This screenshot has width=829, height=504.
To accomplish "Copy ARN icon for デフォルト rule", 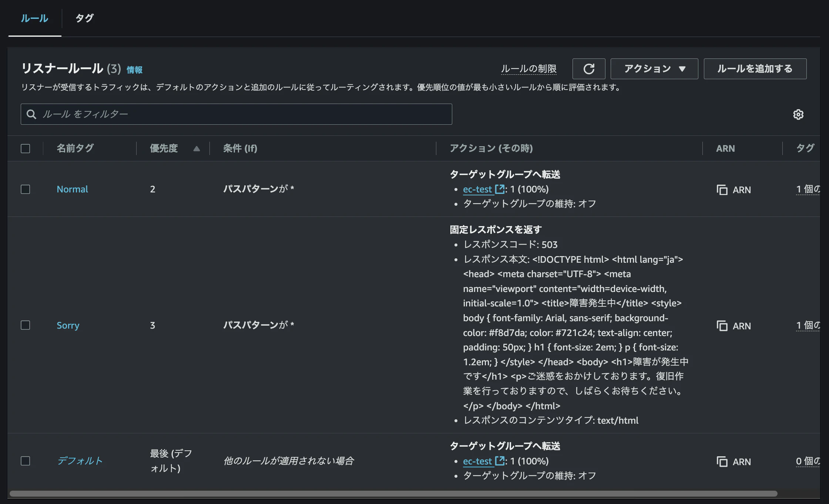I will (x=722, y=462).
